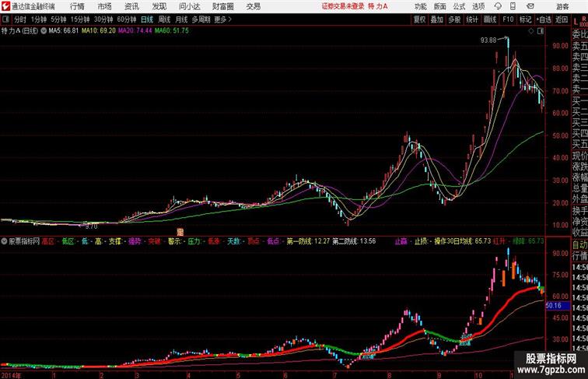Open the 财富圈 menu
Viewport: 588px width, 379px height.
click(222, 6)
